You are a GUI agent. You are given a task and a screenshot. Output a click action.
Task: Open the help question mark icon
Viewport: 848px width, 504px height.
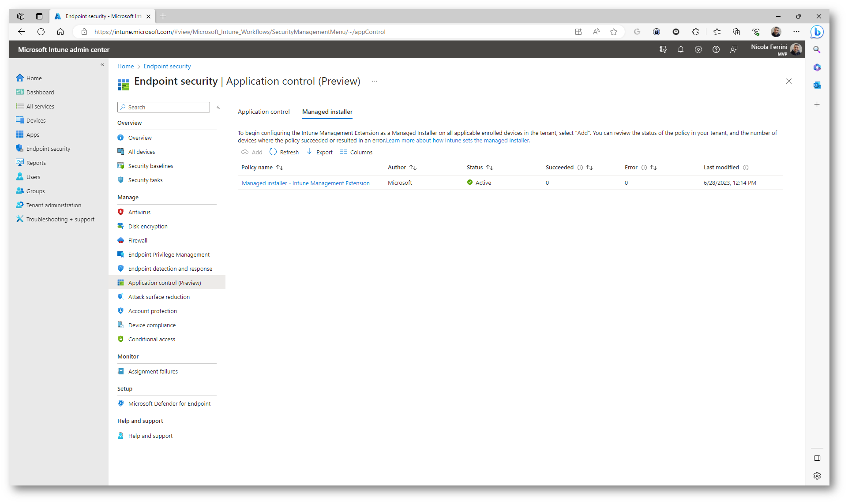[x=716, y=49]
